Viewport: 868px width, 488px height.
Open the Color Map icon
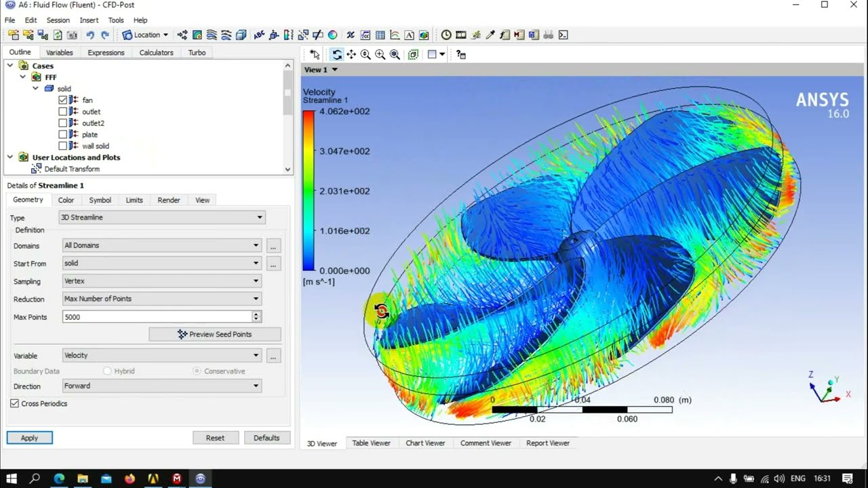(332, 35)
